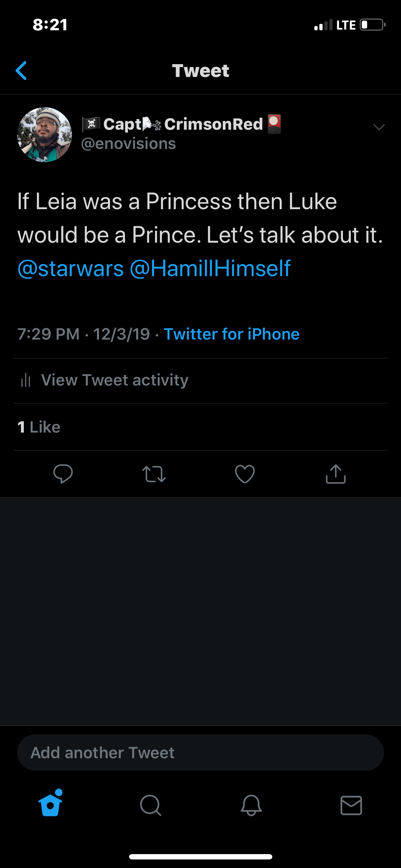Tap the tweet activity bar-chart icon
The width and height of the screenshot is (401, 868).
click(x=26, y=380)
